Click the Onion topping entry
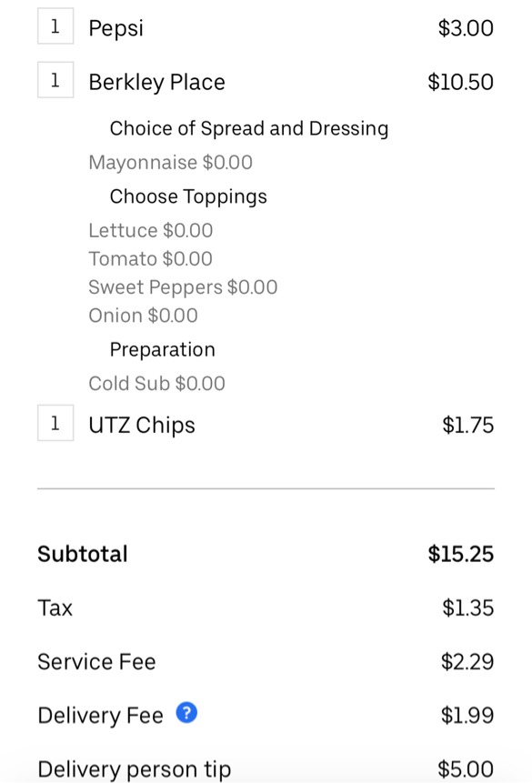The height and width of the screenshot is (783, 532). (138, 316)
